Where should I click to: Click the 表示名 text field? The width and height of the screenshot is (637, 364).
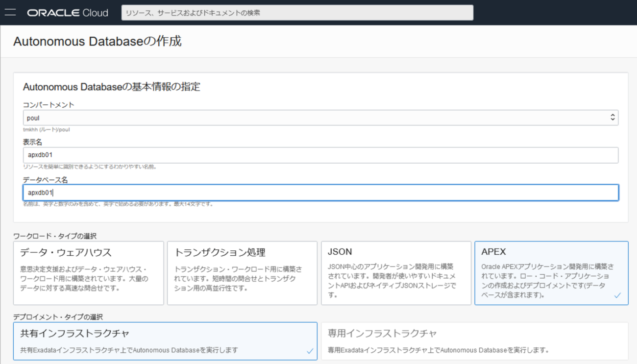(x=320, y=155)
